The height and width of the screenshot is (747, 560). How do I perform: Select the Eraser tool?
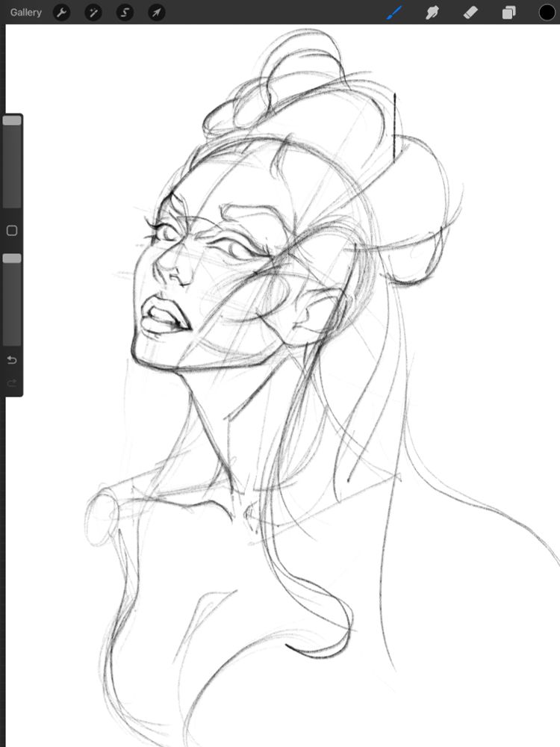(470, 13)
